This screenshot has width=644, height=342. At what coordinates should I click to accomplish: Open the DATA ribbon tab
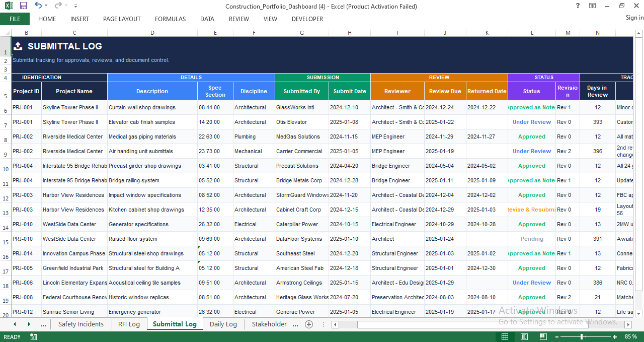[x=207, y=19]
